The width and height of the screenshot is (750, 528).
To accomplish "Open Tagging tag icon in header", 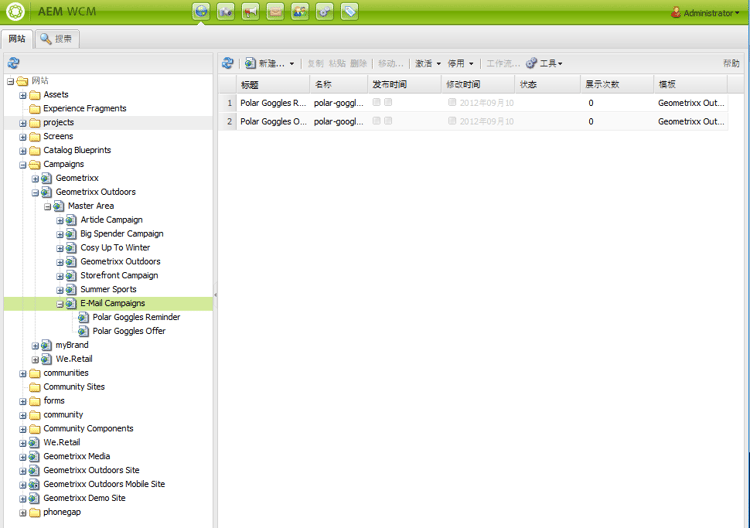I will point(350,11).
